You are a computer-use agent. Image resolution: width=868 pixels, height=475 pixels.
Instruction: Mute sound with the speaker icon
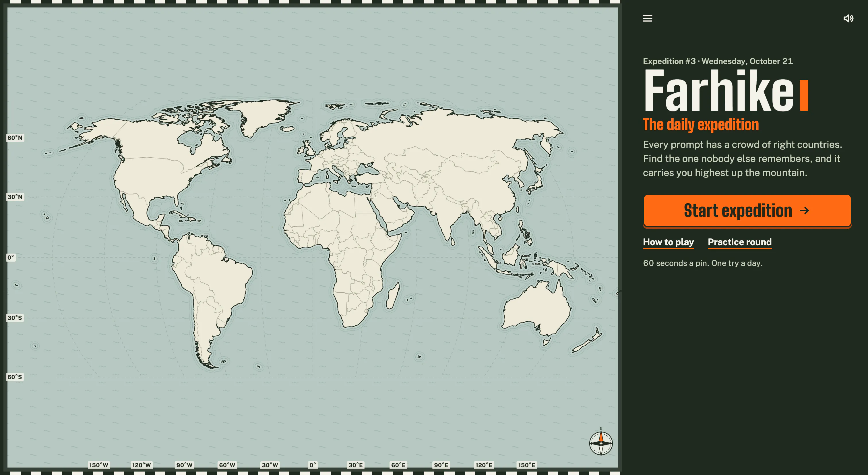848,19
